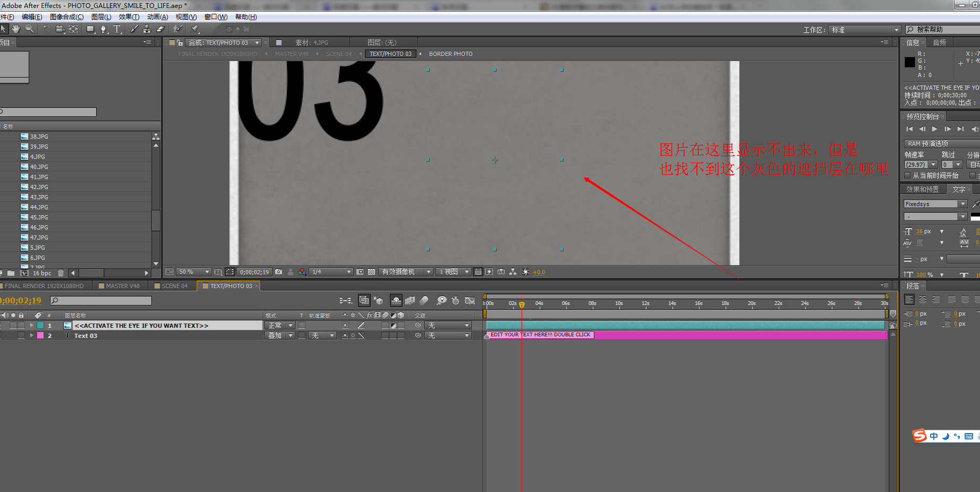Open 编辑(E) menu
Image resolution: width=980 pixels, height=492 pixels.
coord(32,17)
